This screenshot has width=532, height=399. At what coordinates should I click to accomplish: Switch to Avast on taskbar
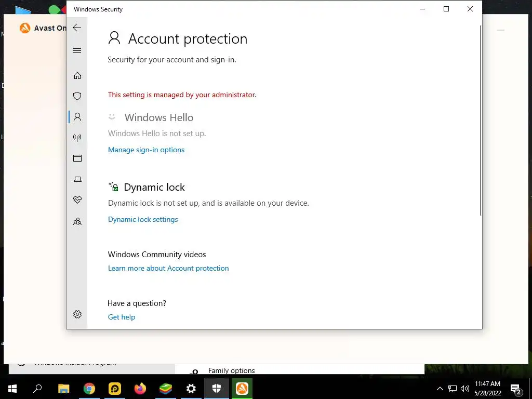click(242, 389)
